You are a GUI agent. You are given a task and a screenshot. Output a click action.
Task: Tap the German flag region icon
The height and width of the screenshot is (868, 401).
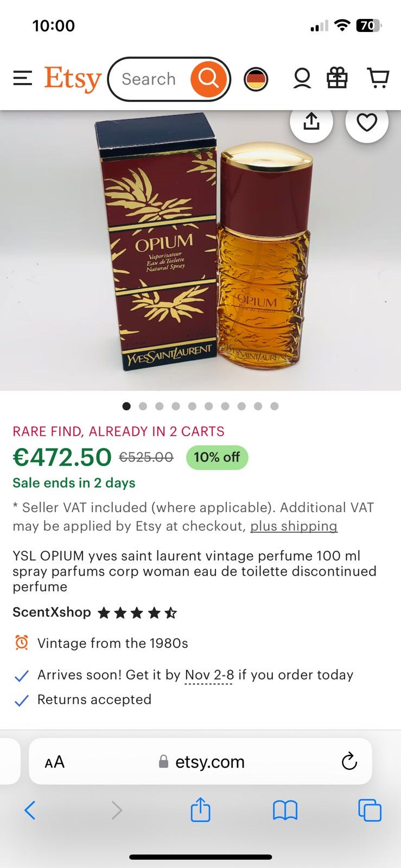[256, 79]
